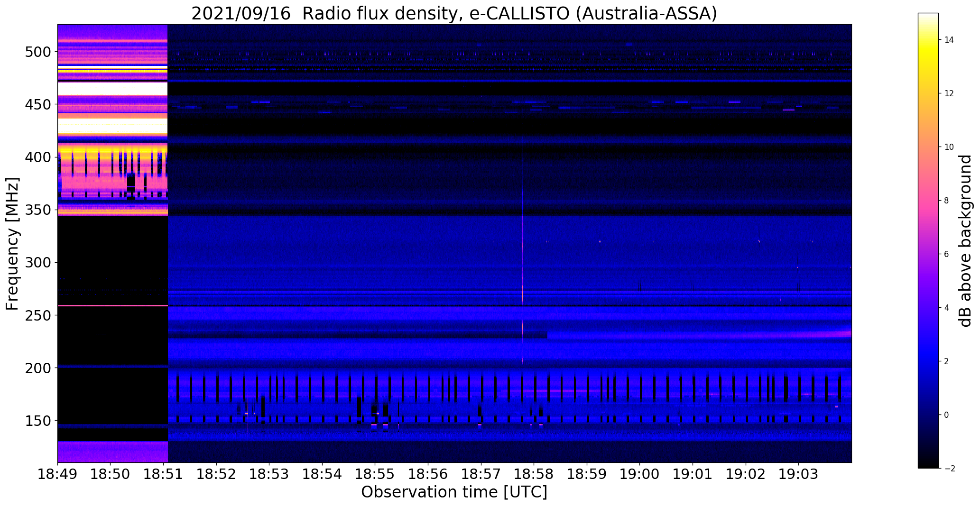The image size is (980, 506).
Task: Click the 450 frequency tick label
Action: pyautogui.click(x=37, y=104)
